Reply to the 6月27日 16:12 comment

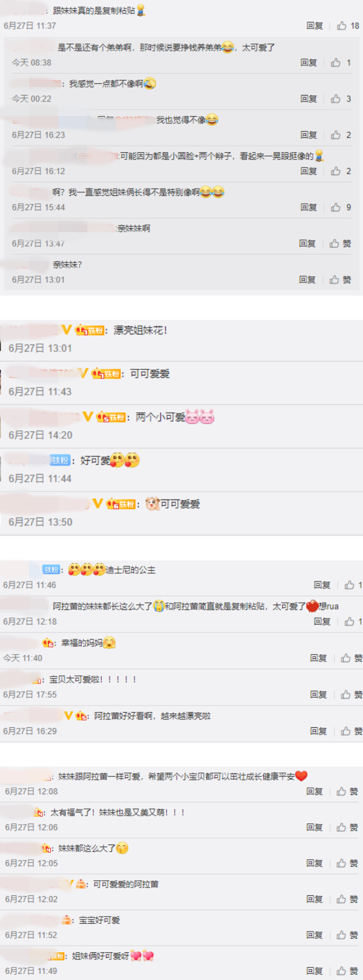click(x=309, y=171)
